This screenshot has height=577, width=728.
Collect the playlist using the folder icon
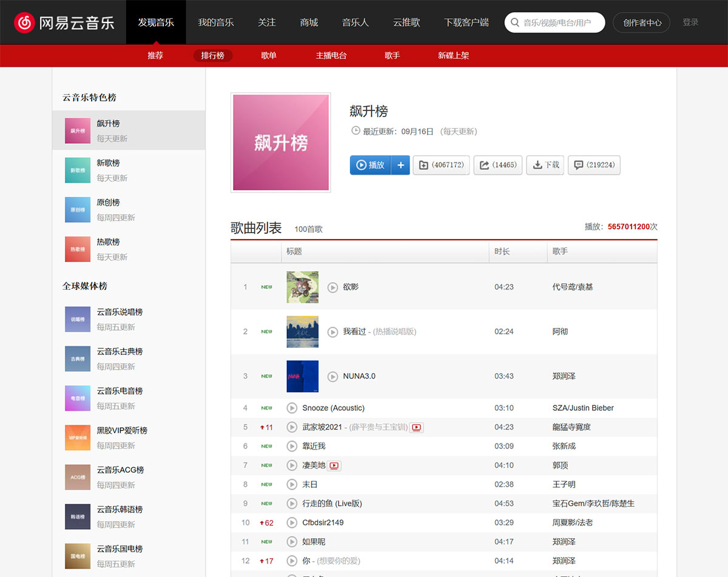pos(441,165)
